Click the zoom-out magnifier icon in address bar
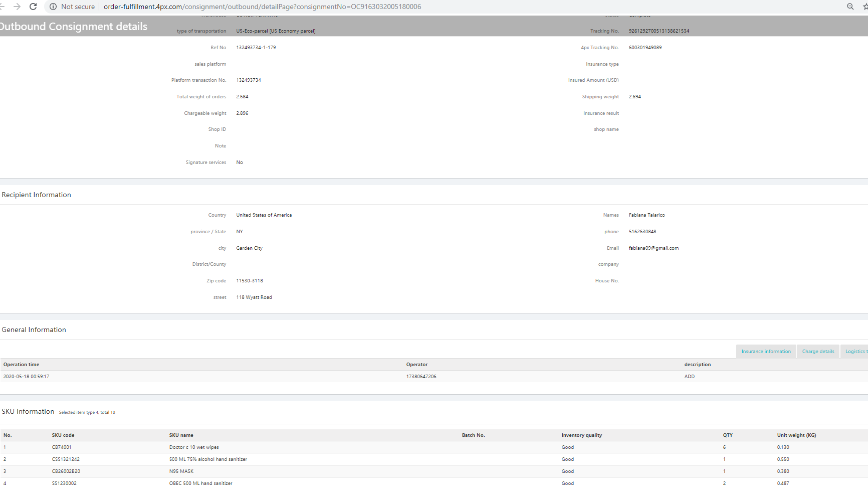Viewport: 868px width, 493px height. (x=850, y=7)
